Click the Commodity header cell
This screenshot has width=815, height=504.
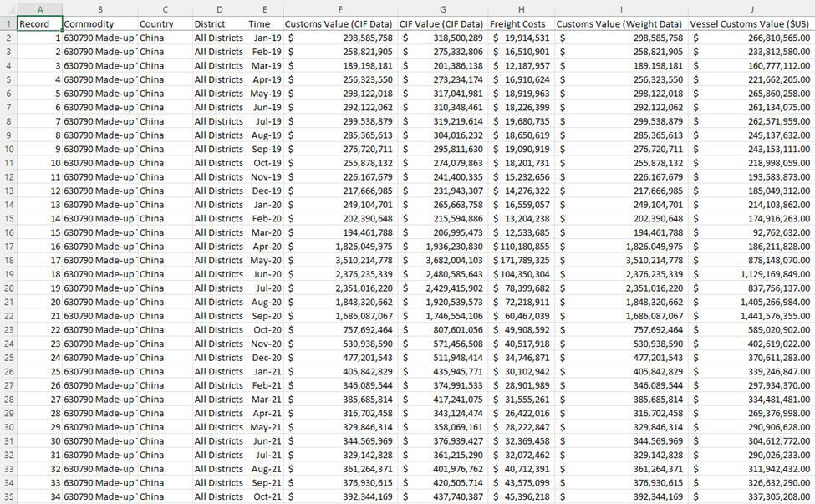click(x=100, y=24)
